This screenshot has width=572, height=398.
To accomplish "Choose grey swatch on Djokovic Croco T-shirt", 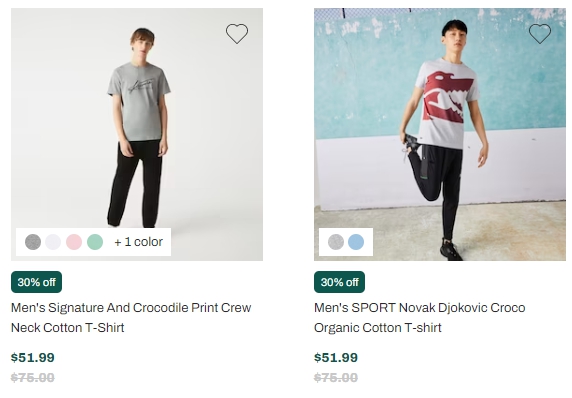I will (336, 242).
